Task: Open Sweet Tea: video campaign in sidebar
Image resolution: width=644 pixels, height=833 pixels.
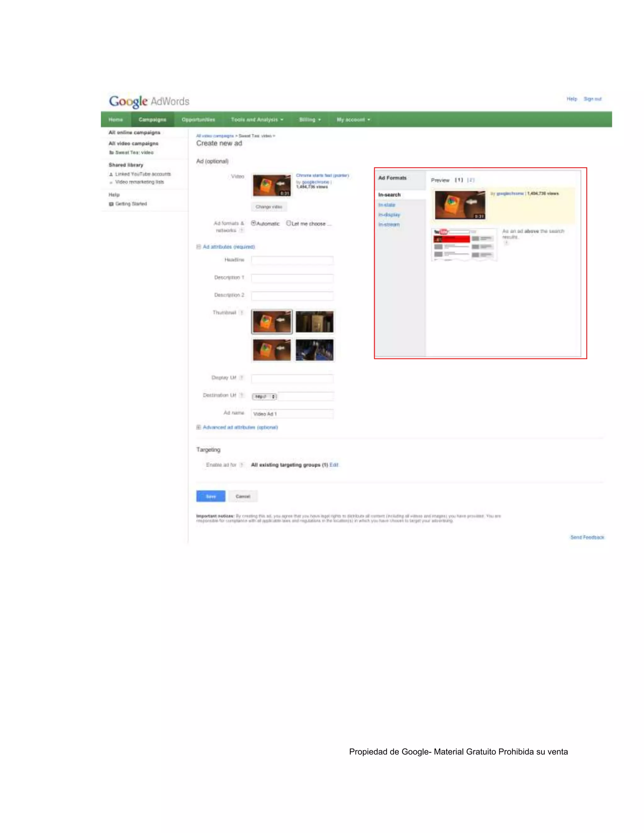Action: point(134,152)
